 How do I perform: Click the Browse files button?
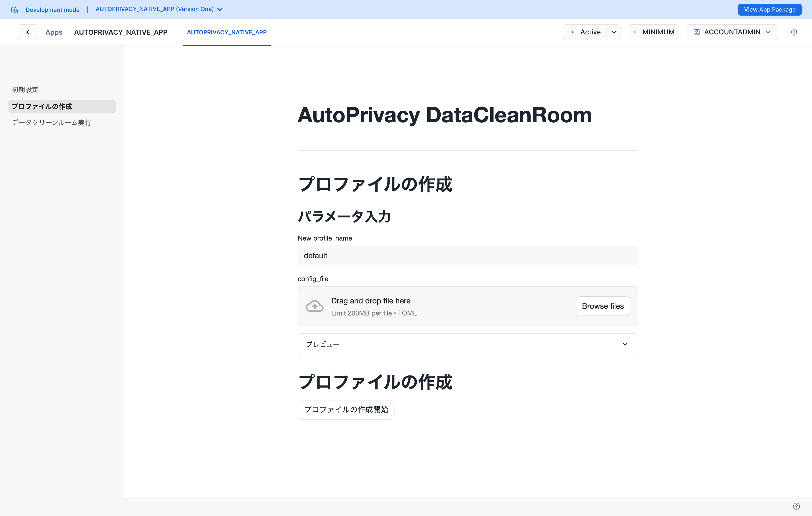[x=603, y=306]
